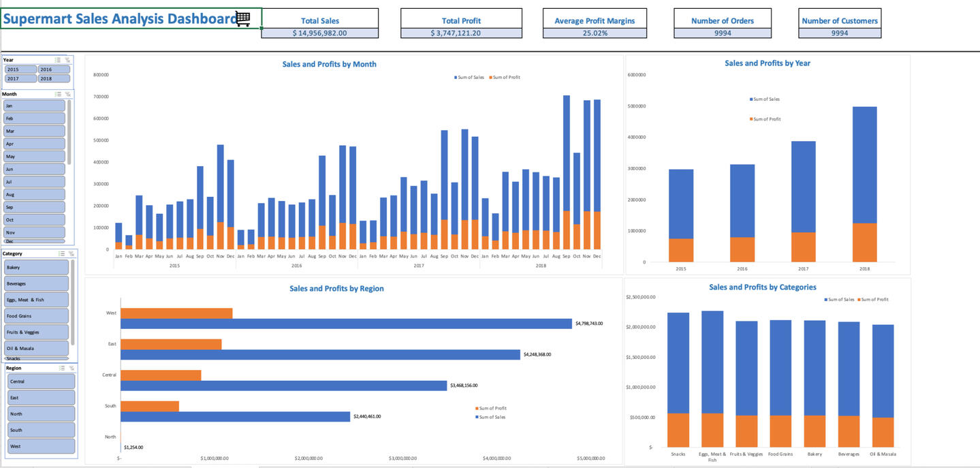Filter by the West region

pos(41,446)
